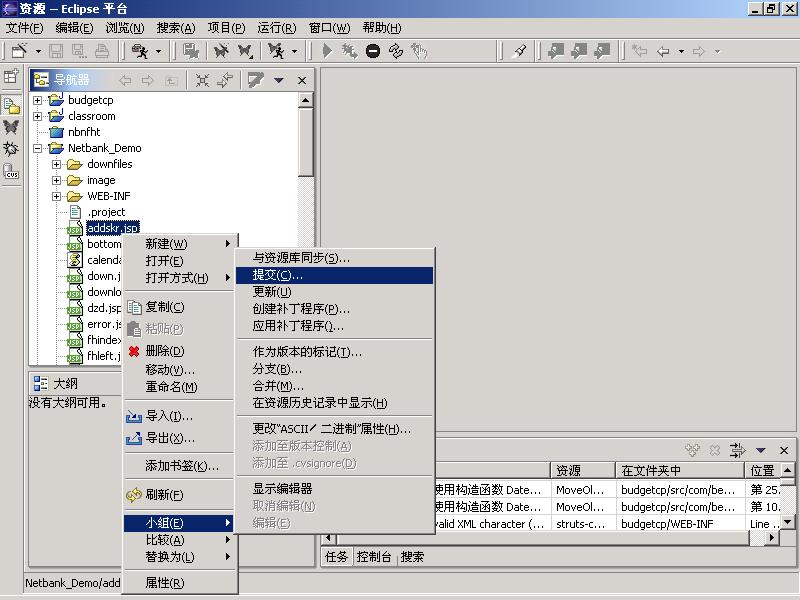Click the New wizard toolbar icon

(19, 51)
